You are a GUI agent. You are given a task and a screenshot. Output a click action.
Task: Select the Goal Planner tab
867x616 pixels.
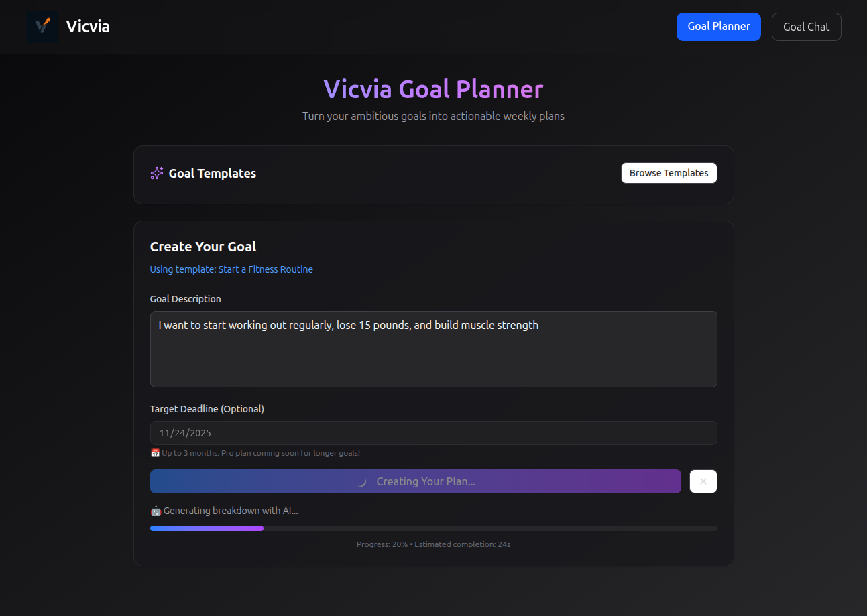[x=718, y=26]
